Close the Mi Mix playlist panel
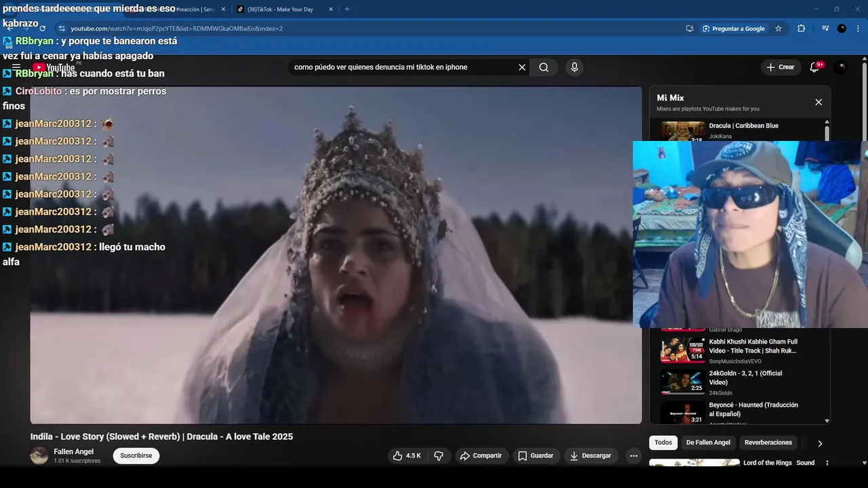Screen dimensions: 868x488 (818, 102)
